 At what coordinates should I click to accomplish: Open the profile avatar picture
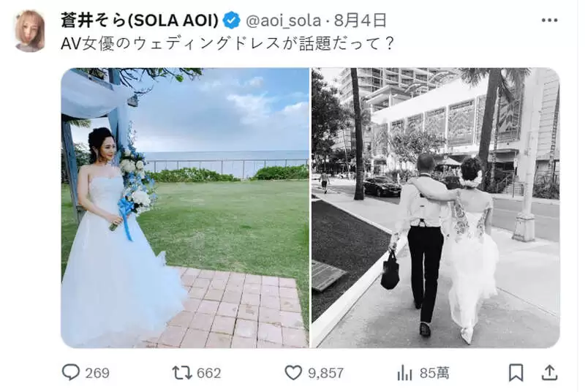30,31
